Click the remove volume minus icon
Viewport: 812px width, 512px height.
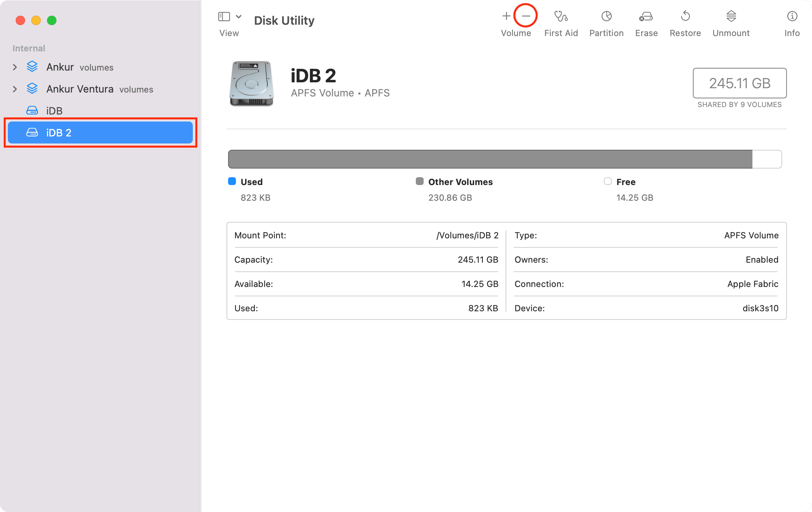pos(526,16)
